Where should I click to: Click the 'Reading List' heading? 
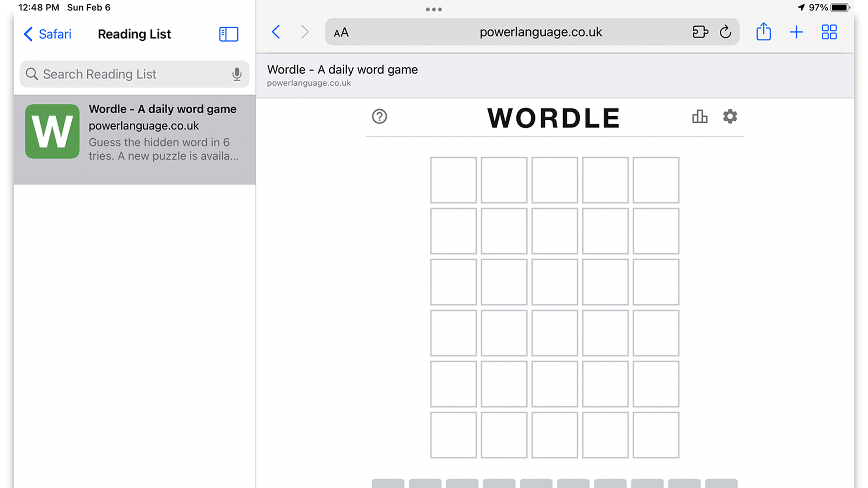[x=134, y=34]
